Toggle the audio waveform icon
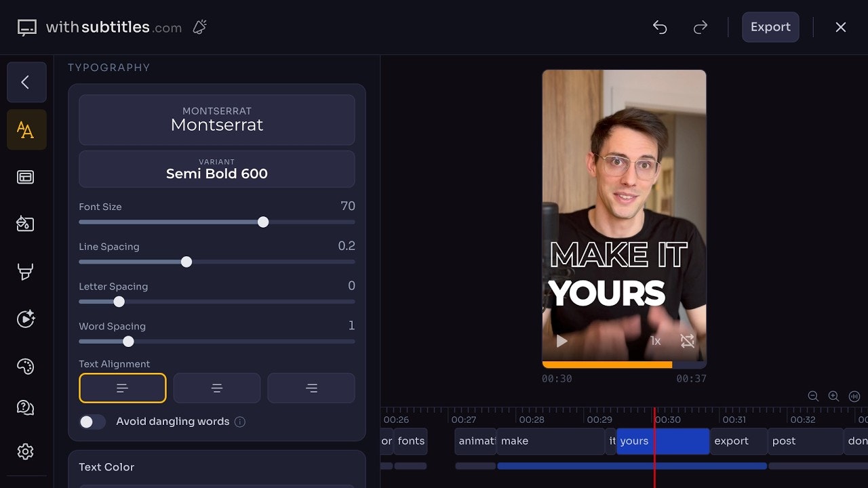The height and width of the screenshot is (488, 868). 854,396
